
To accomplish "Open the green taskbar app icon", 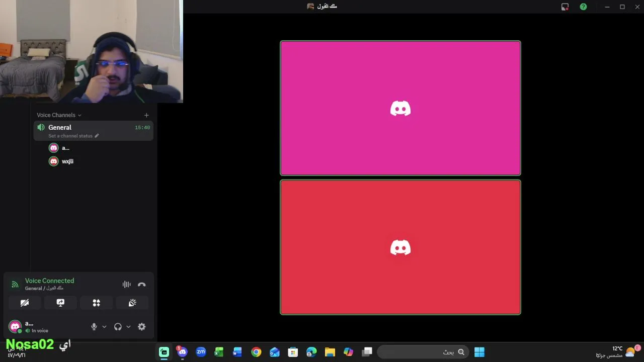I will point(164,352).
